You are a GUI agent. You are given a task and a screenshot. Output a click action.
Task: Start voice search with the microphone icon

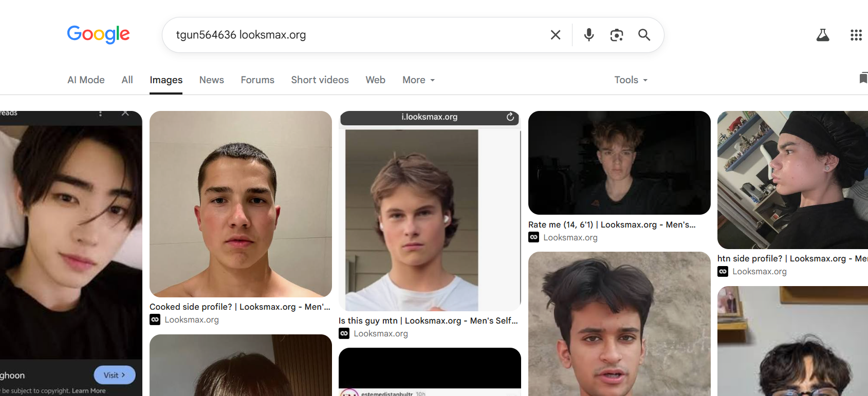click(589, 35)
